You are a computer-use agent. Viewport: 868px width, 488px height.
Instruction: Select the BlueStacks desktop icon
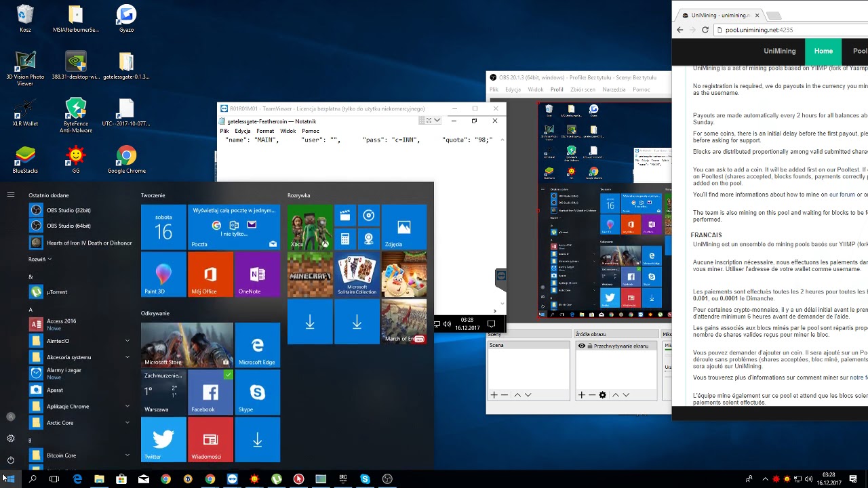(x=25, y=159)
